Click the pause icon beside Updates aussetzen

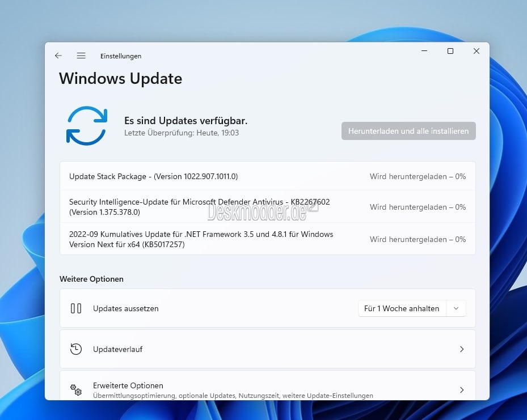(76, 308)
